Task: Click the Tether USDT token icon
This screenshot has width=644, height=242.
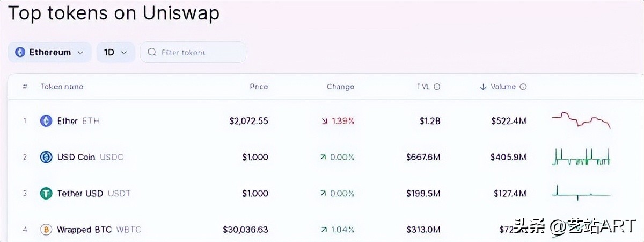Action: [46, 193]
